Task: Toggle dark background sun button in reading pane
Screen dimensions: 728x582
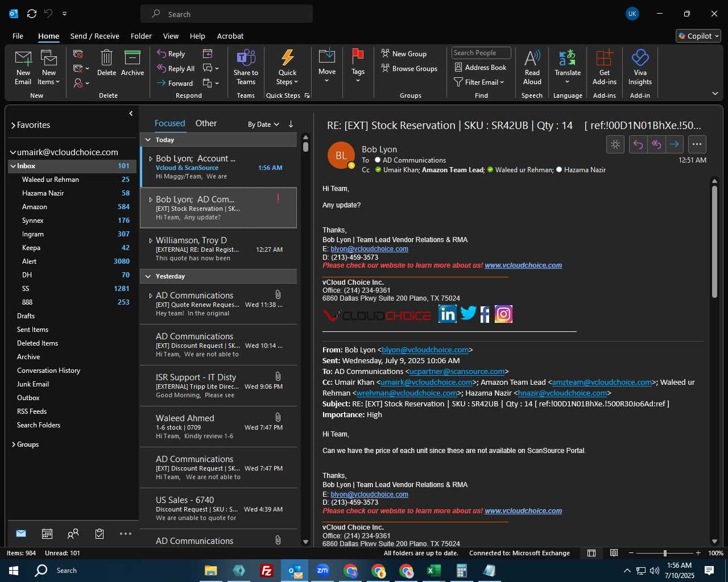Action: 615,144
